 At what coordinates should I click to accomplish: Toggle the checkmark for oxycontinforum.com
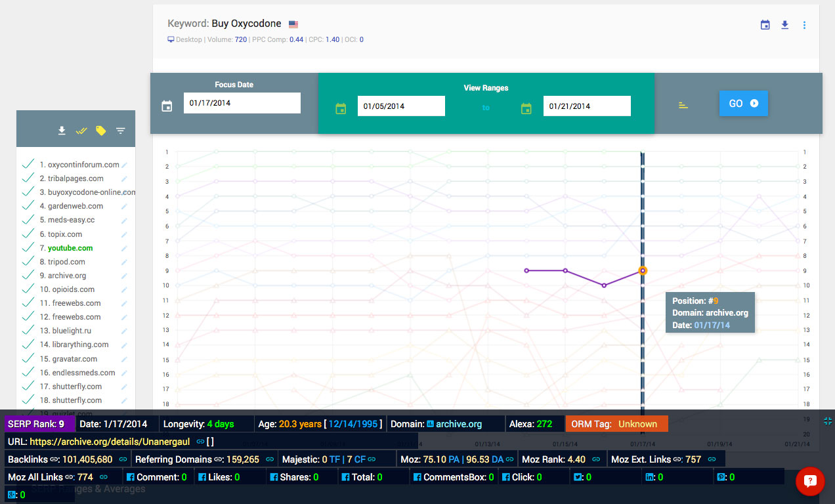(28, 164)
